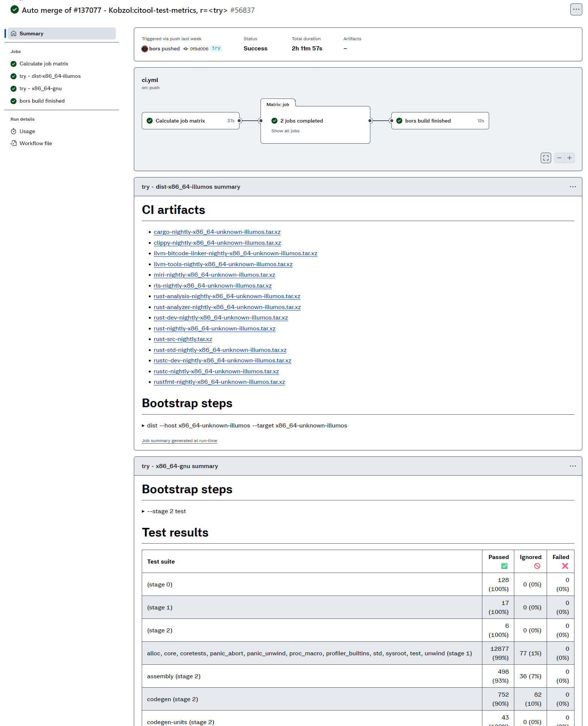Open the run options ellipsis menu
This screenshot has width=588, height=726.
(576, 9)
